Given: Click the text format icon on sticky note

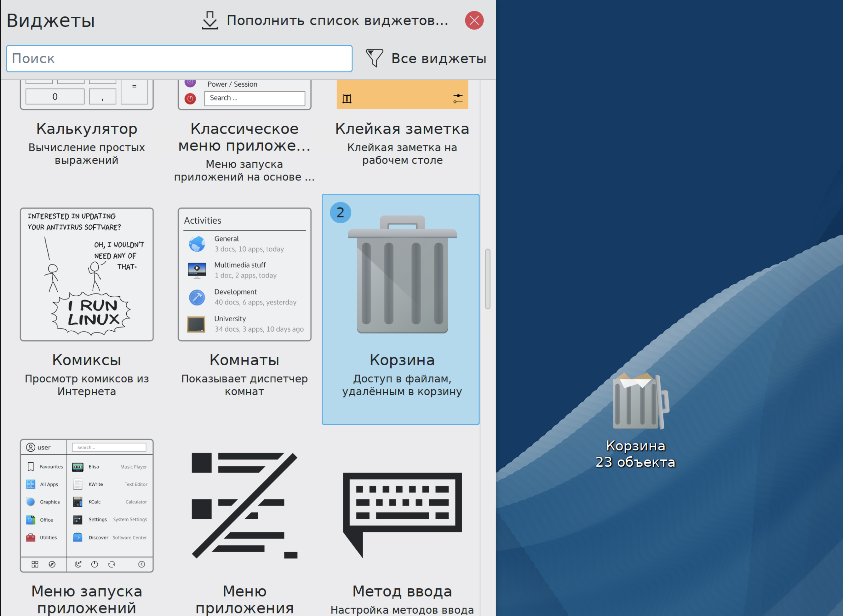Looking at the screenshot, I should tap(347, 99).
